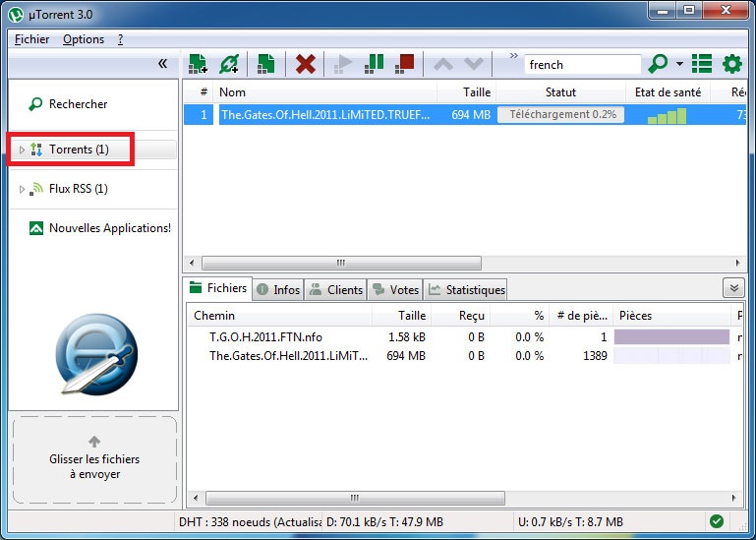Remove the selected torrent
This screenshot has width=756, height=540.
[305, 64]
